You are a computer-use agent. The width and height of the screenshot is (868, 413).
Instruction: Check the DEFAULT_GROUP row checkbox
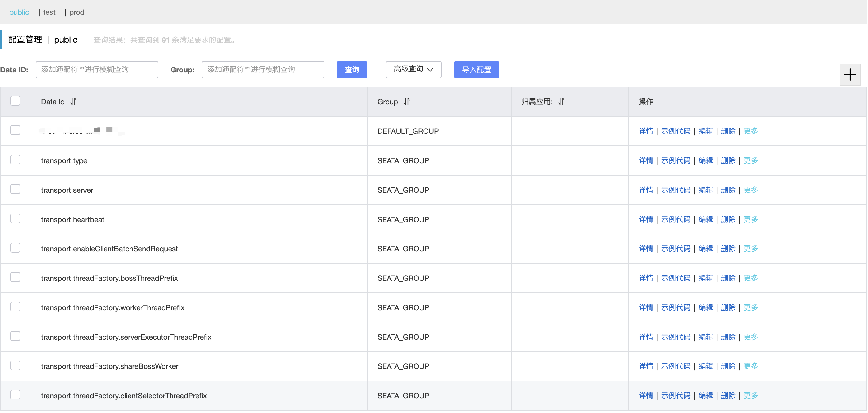[15, 130]
